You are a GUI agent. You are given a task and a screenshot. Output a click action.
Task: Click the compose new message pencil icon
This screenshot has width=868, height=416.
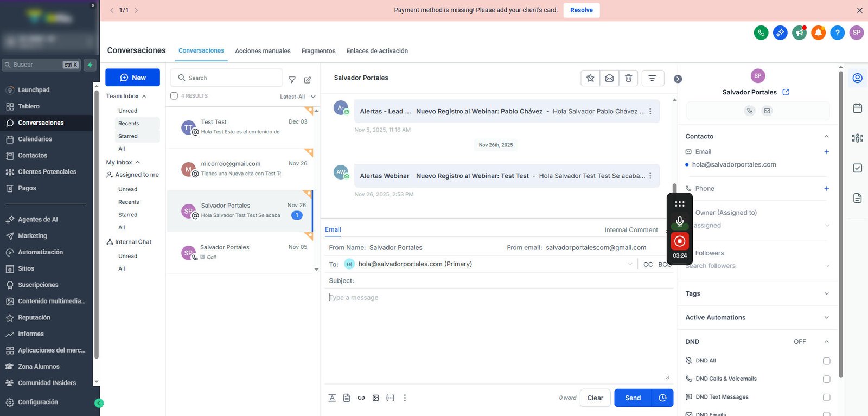click(308, 80)
